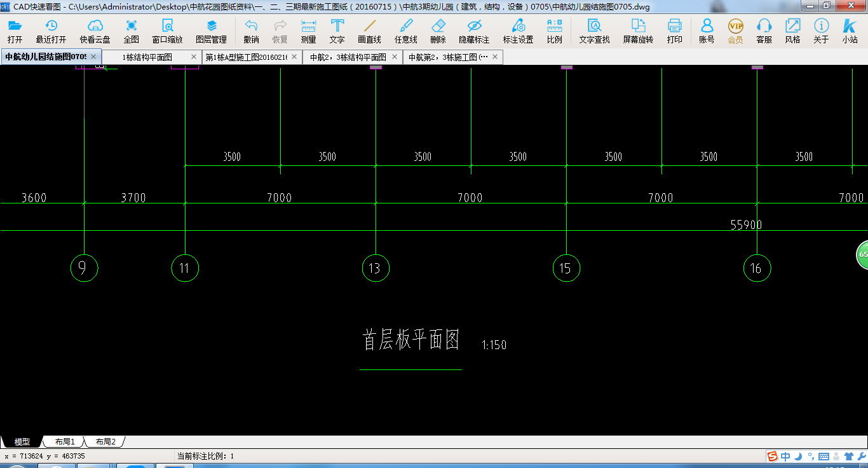Click the 3700 dimension text
The height and width of the screenshot is (468, 868).
point(133,198)
